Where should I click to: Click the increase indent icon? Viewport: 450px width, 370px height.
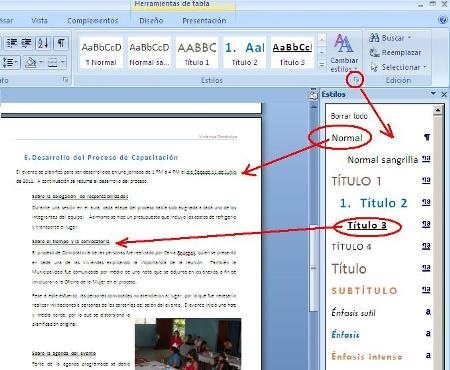pyautogui.click(x=26, y=43)
